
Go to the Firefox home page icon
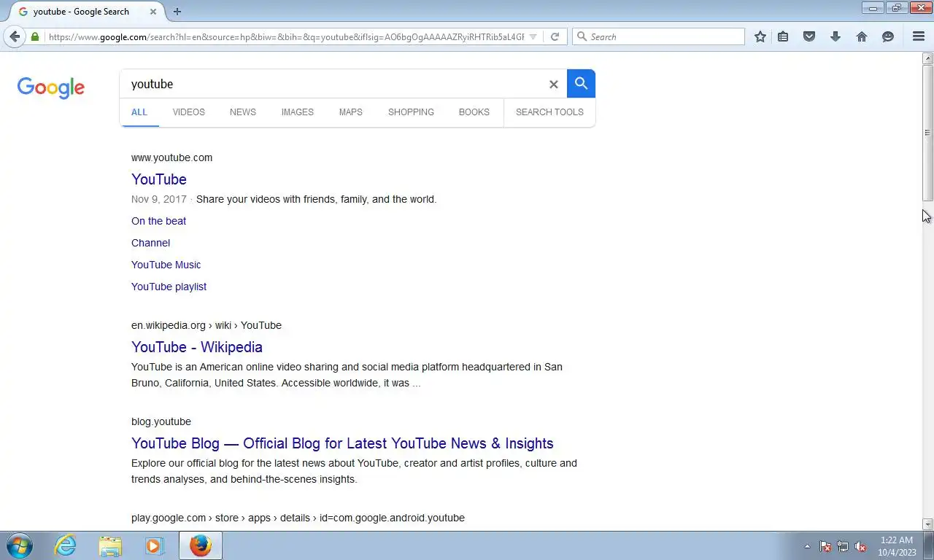[862, 36]
